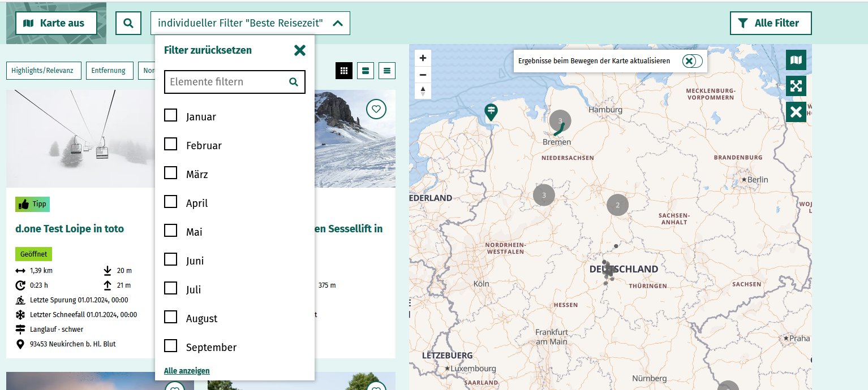Click Letzter Schneefall 01.01.2024 text
The width and height of the screenshot is (868, 390).
84,315
